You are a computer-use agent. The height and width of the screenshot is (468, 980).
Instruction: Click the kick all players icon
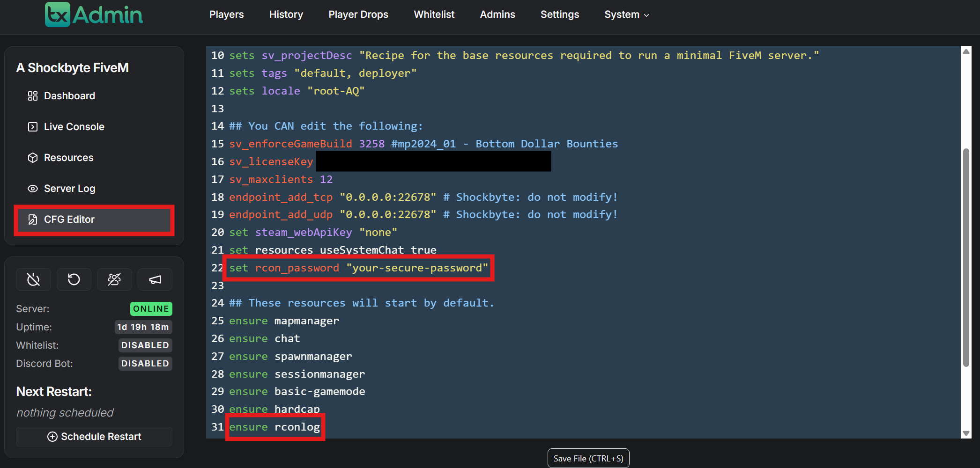114,280
